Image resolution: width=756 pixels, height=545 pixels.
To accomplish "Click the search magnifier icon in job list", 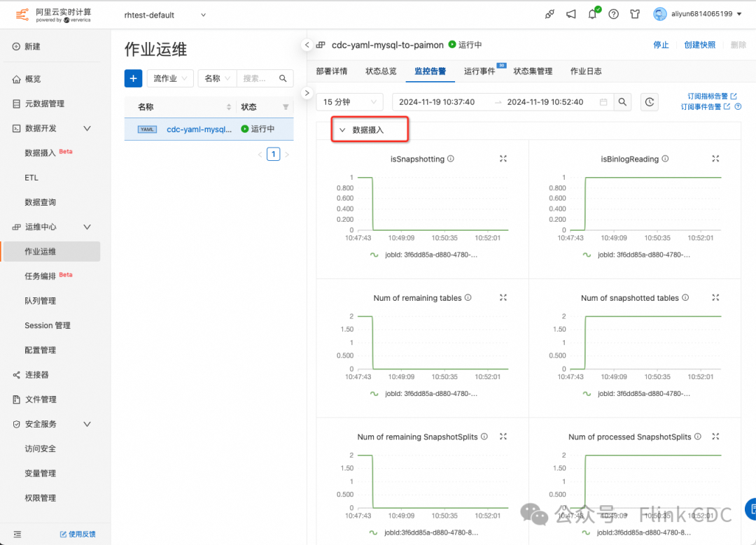I will click(x=283, y=78).
